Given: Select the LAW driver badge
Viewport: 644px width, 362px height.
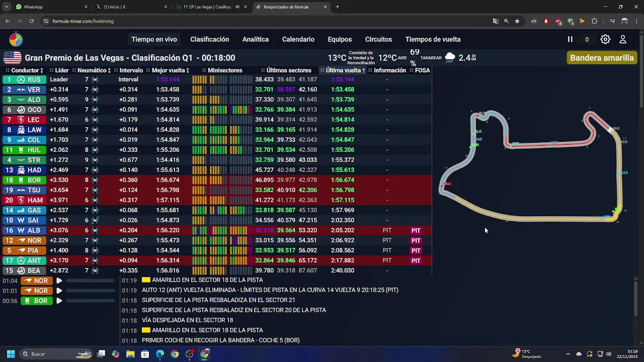Looking at the screenshot, I should 24,130.
